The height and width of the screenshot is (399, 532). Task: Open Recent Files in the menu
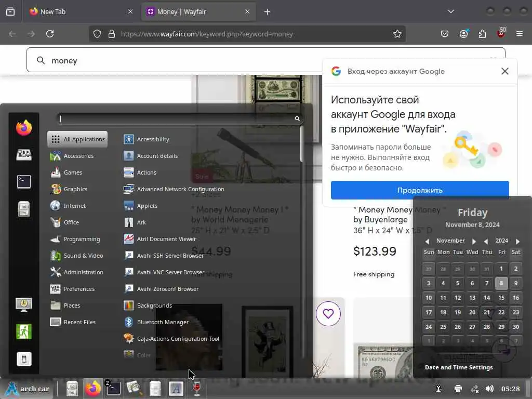(73, 322)
